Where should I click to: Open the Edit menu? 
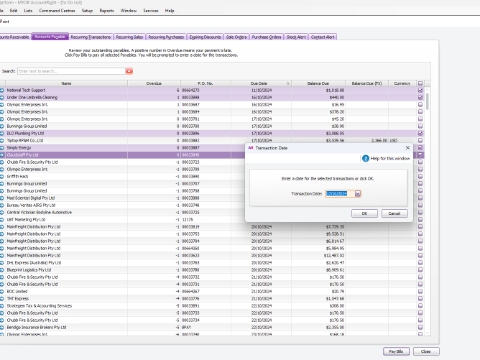13,11
